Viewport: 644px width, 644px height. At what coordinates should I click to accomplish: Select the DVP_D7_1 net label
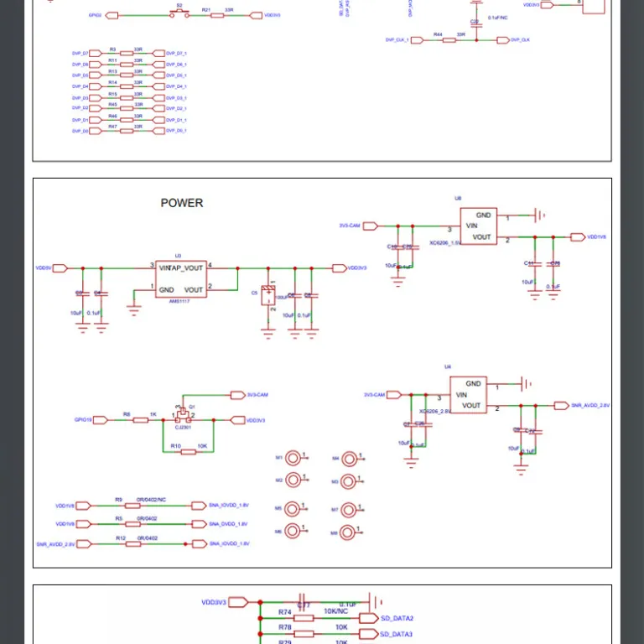pos(176,54)
